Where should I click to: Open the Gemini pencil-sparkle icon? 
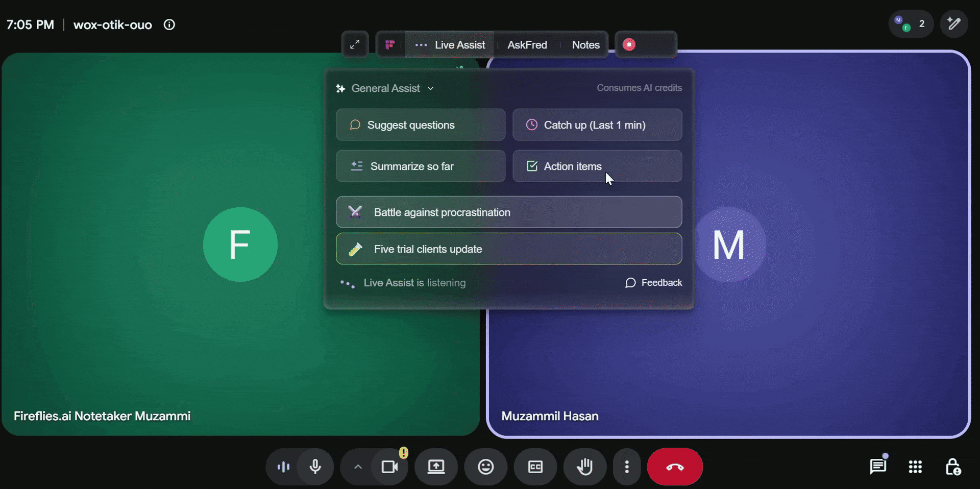pos(953,23)
